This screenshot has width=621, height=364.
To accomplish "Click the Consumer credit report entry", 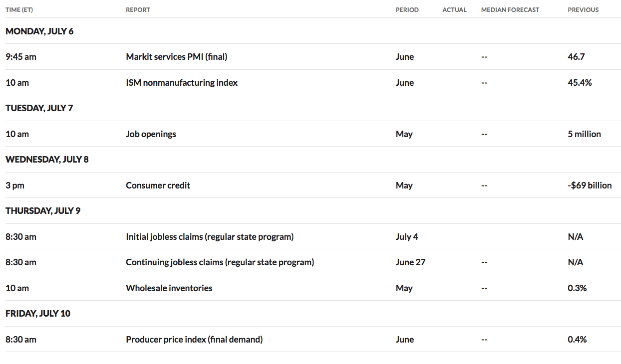I will click(158, 185).
